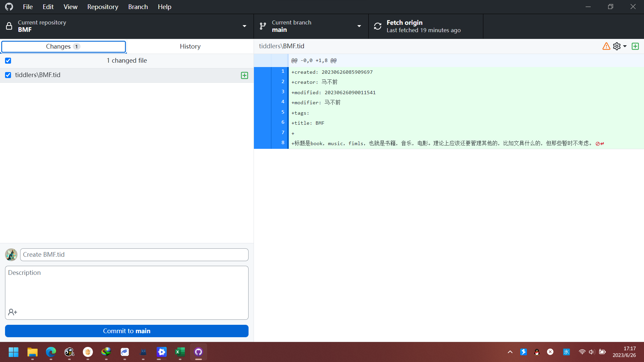
Task: Click the user avatar beside the commit summary
Action: [11, 255]
